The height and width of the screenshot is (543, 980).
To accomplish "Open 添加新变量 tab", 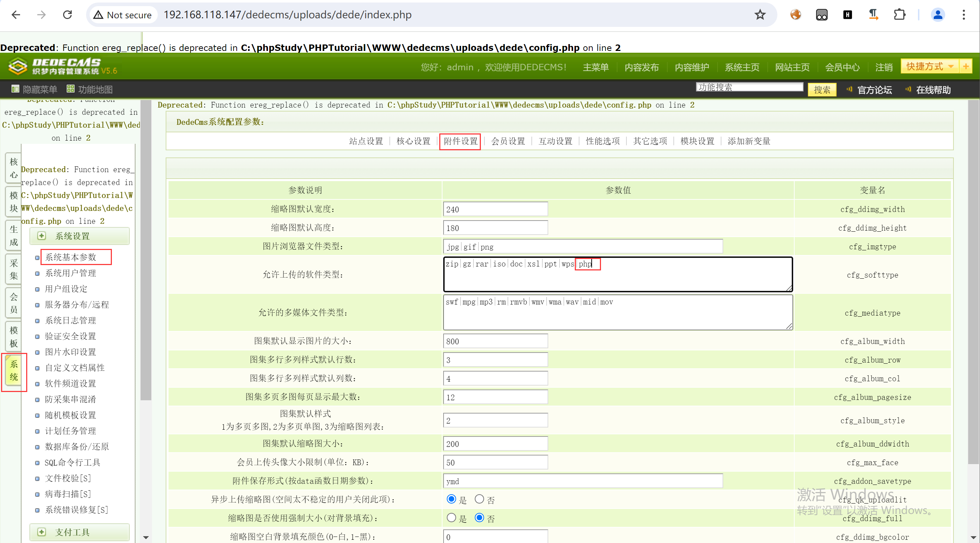I will tap(749, 141).
